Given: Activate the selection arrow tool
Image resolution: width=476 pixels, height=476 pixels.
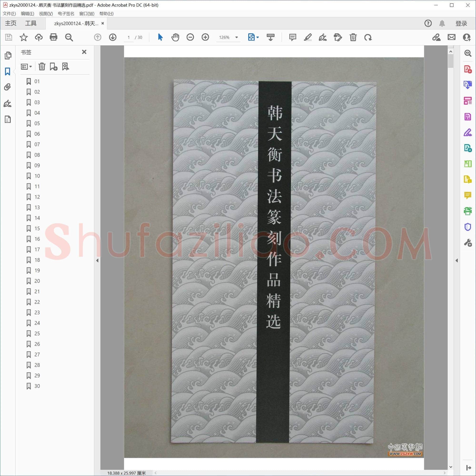Looking at the screenshot, I should click(160, 37).
